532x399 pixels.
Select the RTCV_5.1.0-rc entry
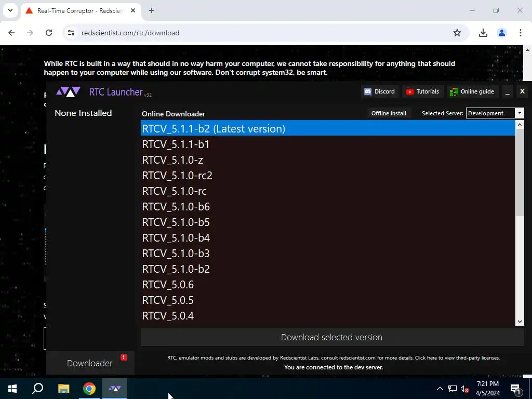[328, 191]
